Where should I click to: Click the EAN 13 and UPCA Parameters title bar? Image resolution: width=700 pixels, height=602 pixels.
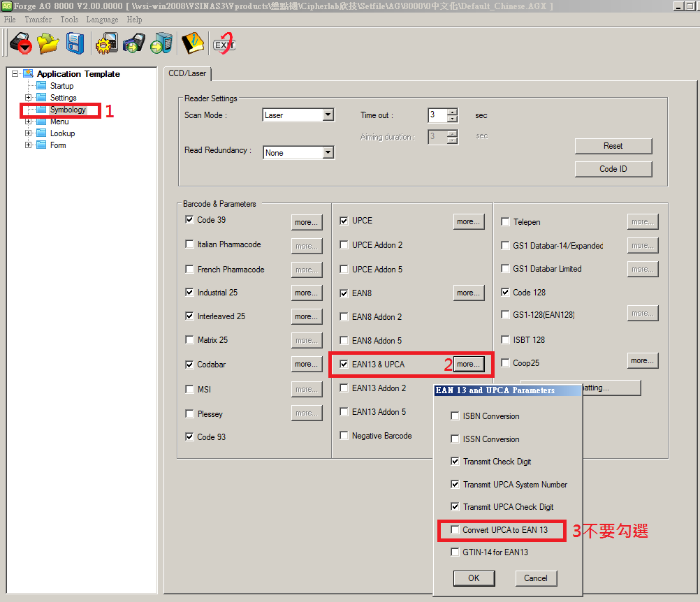[x=508, y=390]
